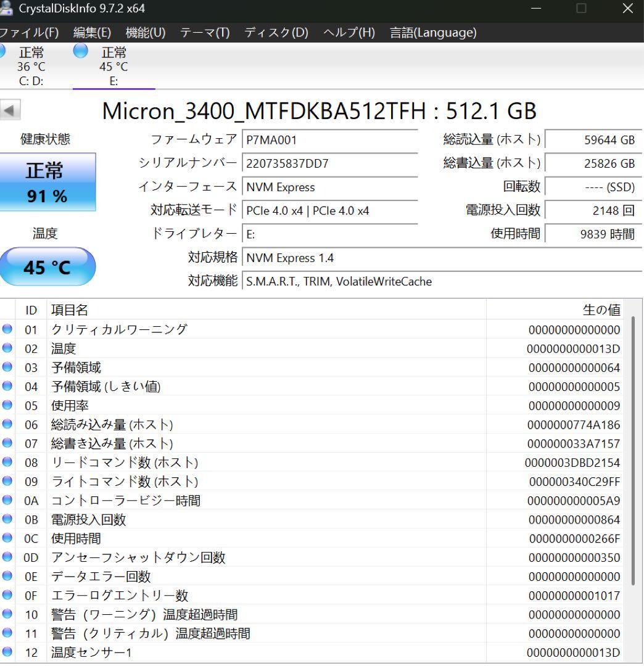Click status icon of row 08 リードコマンド数
This screenshot has width=644, height=666.
pos(7,462)
